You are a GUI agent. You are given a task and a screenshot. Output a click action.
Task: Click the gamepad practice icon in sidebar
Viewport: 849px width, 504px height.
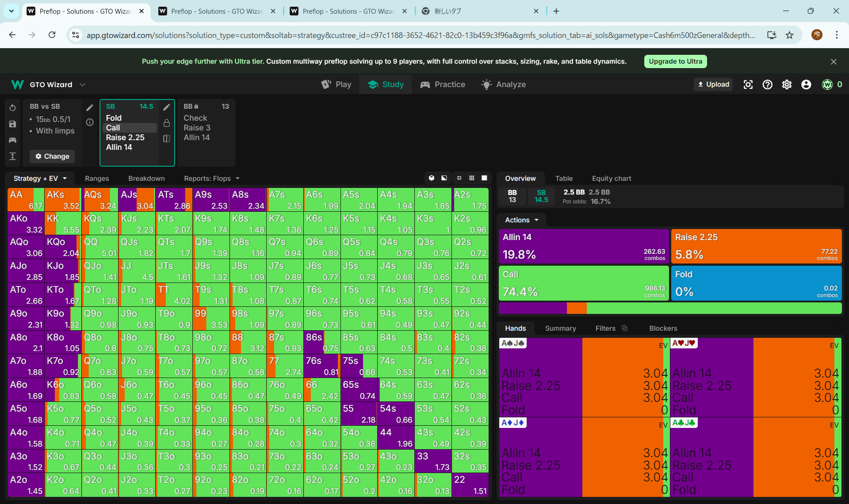coord(12,140)
